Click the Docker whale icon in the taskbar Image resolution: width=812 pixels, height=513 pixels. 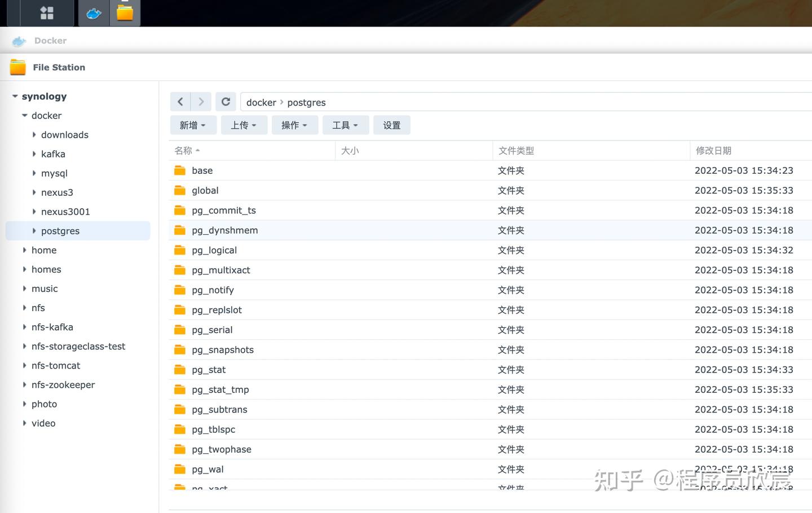(92, 12)
